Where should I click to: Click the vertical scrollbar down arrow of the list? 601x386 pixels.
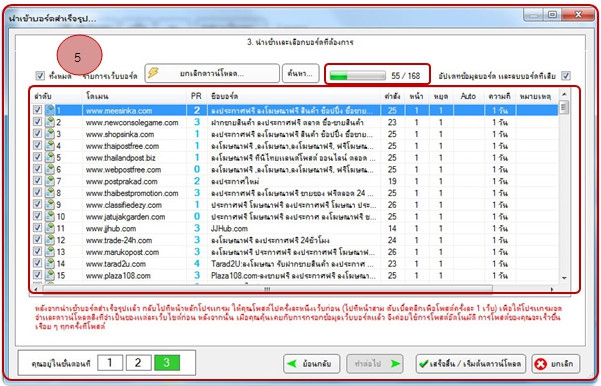coord(564,278)
